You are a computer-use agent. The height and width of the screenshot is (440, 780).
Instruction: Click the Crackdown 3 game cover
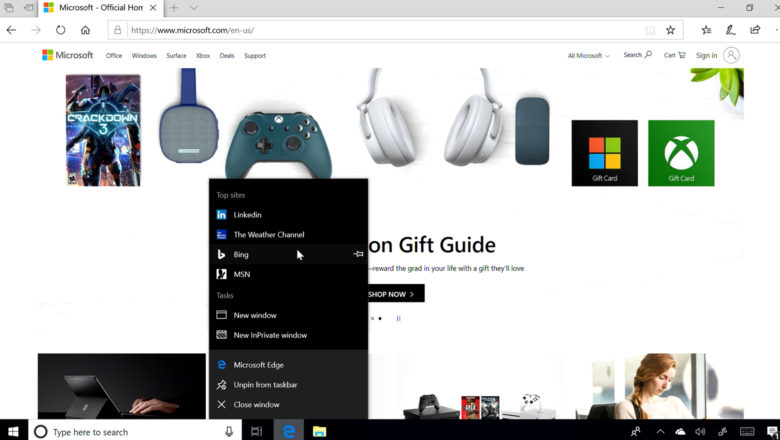click(x=103, y=130)
